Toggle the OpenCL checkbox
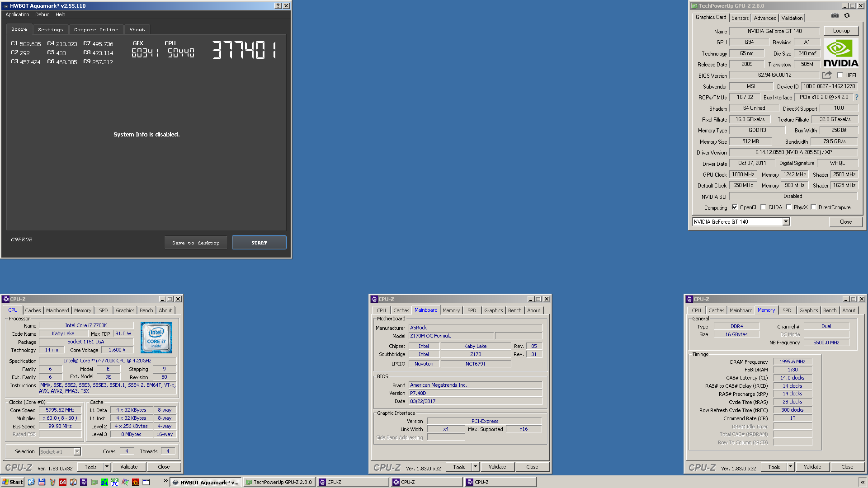Screen dimensions: 868x488 click(x=735, y=207)
